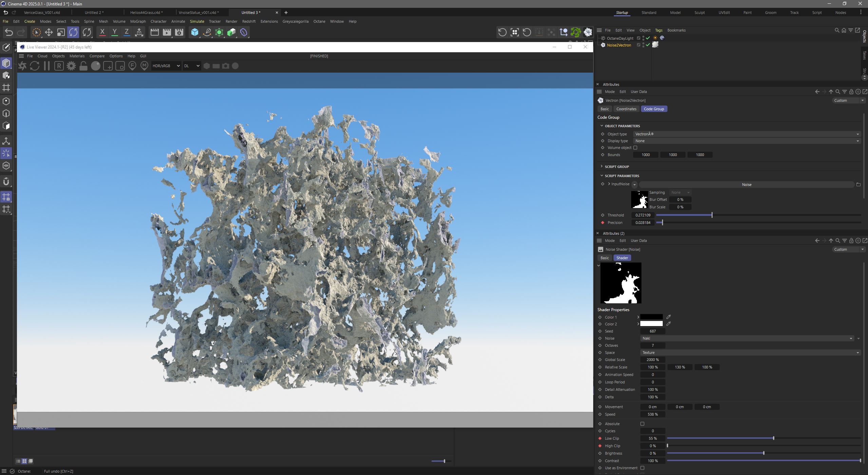Open the Simulate menu
This screenshot has width=868, height=475.
[197, 21]
